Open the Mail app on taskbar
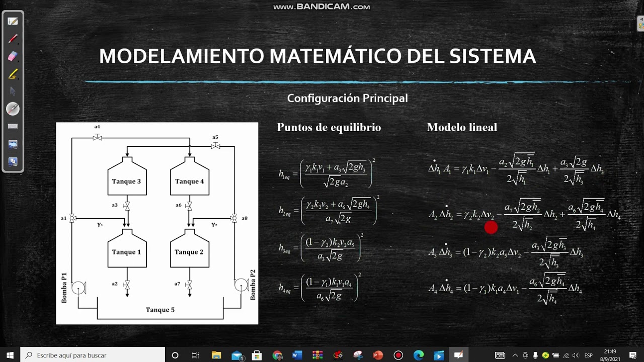 pyautogui.click(x=237, y=355)
